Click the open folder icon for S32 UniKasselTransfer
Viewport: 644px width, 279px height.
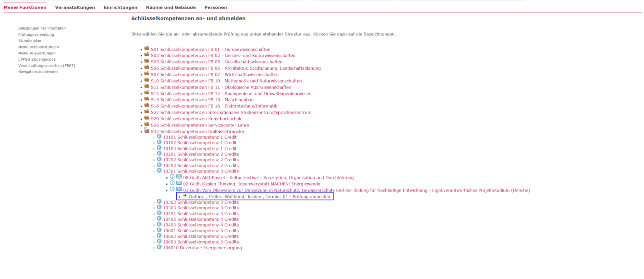[x=147, y=131]
